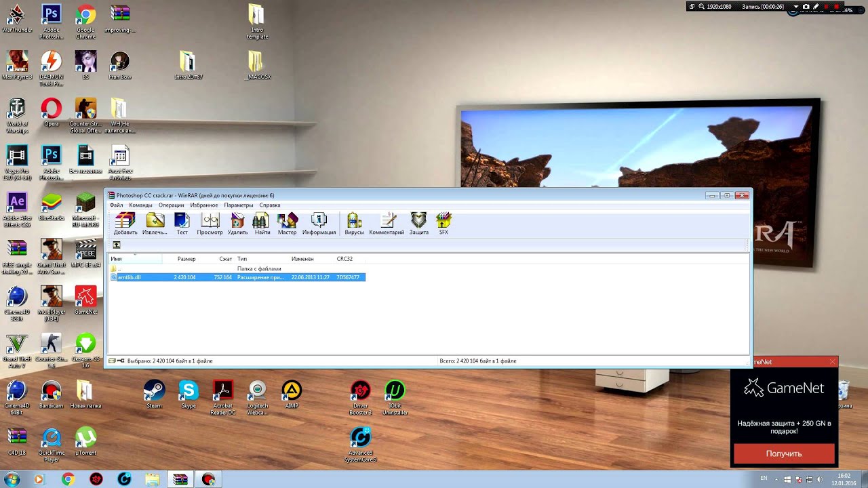Select the Bandicam desktop shortcut
The height and width of the screenshot is (488, 868).
pos(52,394)
